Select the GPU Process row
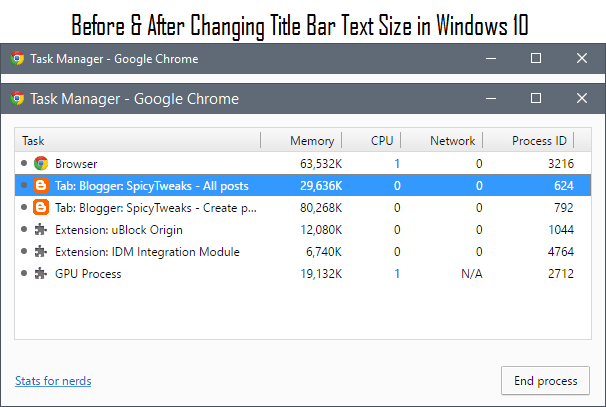This screenshot has height=407, width=606. click(303, 274)
